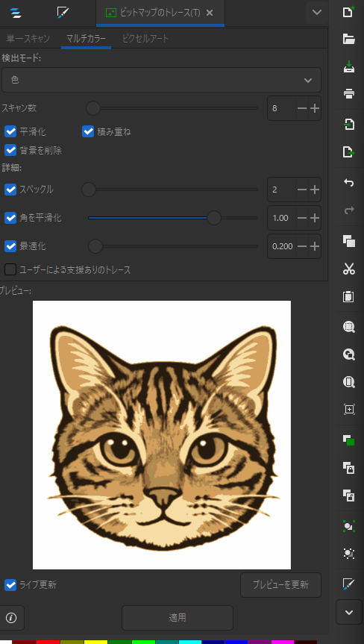The width and height of the screenshot is (364, 644).
Task: Save the document using the save icon
Action: click(348, 67)
